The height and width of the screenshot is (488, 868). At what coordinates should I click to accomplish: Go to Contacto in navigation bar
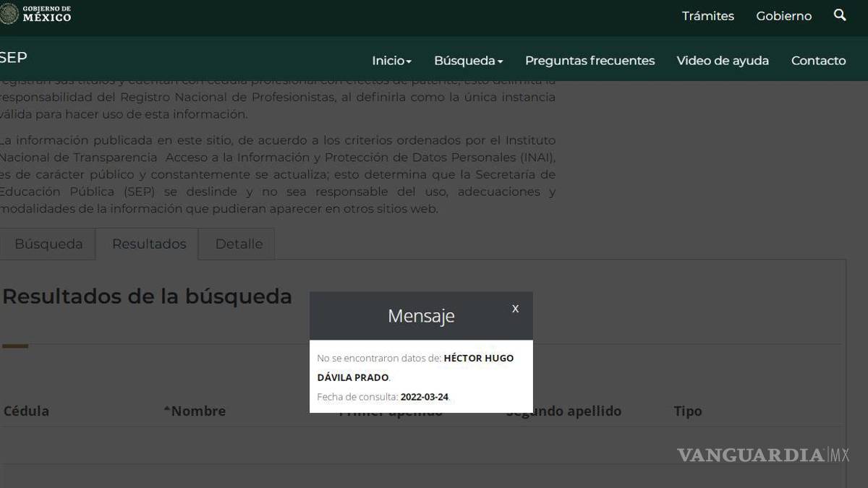(x=818, y=61)
